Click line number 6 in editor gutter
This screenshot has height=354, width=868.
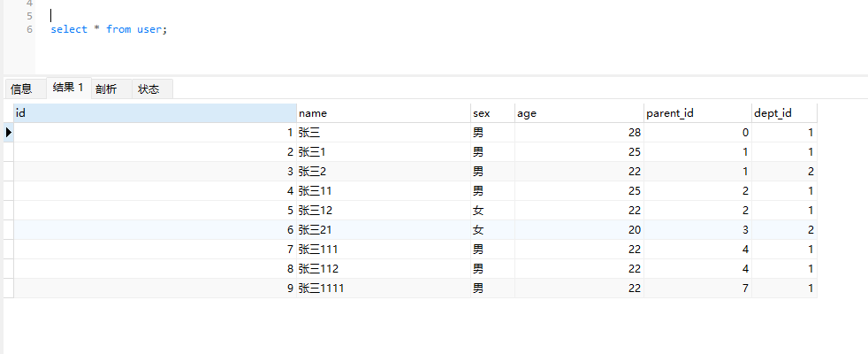pos(29,29)
